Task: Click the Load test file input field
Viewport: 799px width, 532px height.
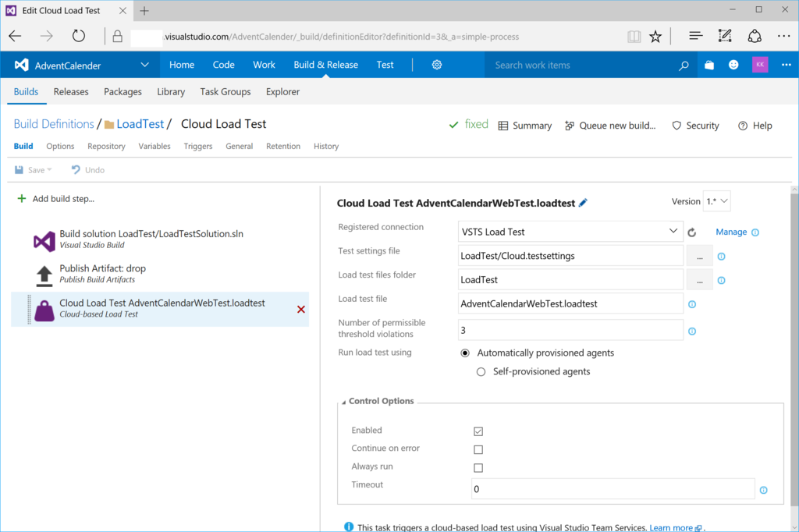Action: click(x=570, y=303)
